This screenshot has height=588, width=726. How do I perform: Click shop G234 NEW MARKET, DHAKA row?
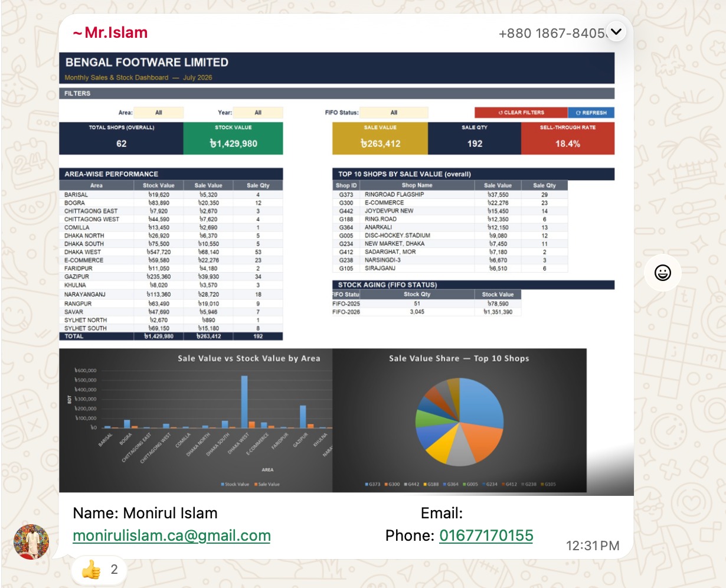(x=450, y=244)
